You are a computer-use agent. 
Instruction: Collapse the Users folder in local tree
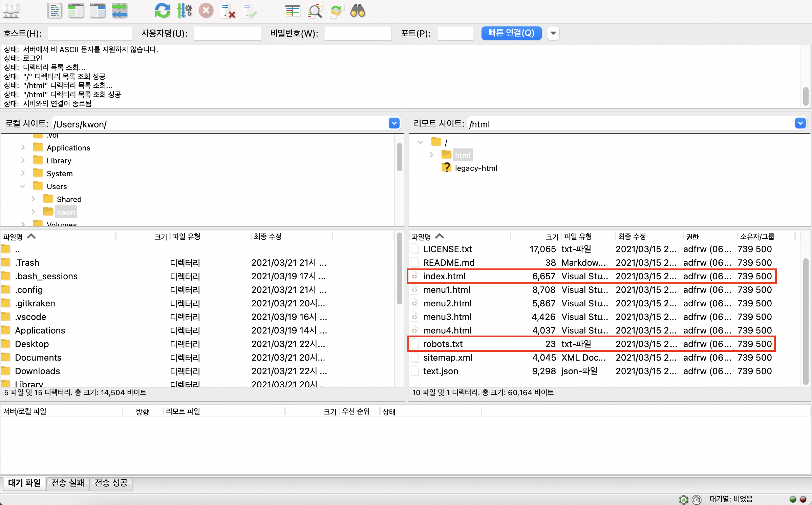tap(23, 186)
